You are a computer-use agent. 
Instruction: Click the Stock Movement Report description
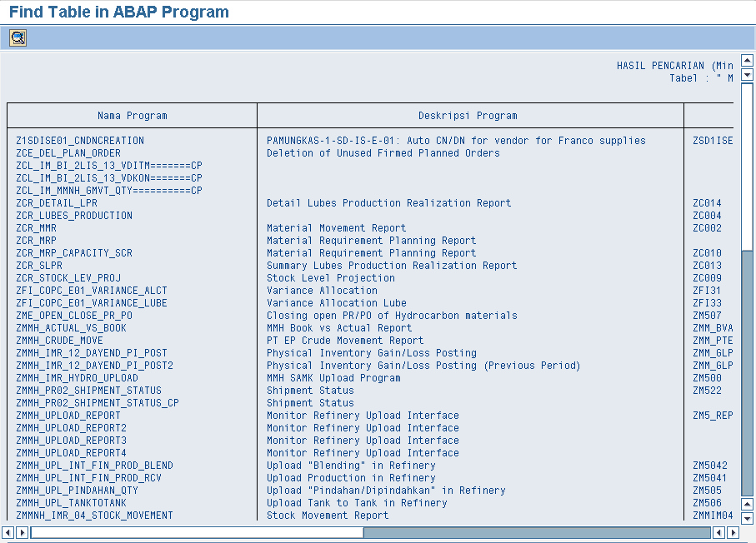coord(328,516)
